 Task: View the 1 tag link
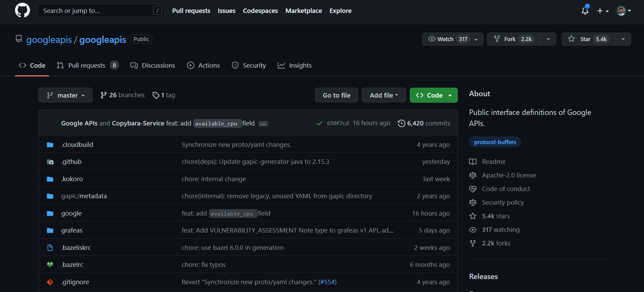pos(164,95)
